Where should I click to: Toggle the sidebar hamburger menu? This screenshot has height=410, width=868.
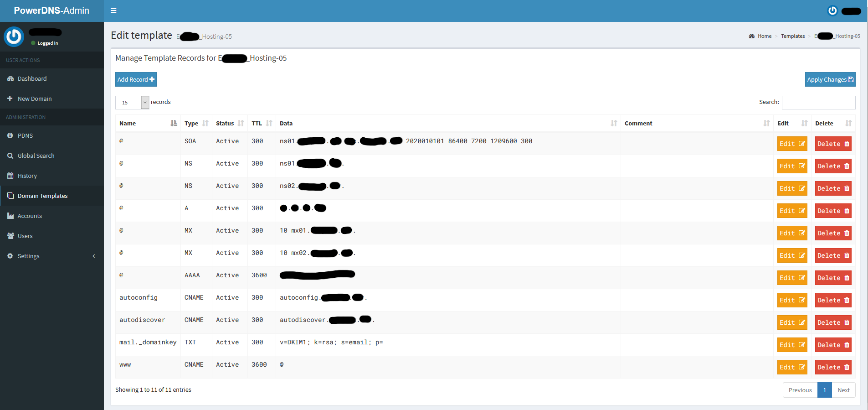[113, 10]
